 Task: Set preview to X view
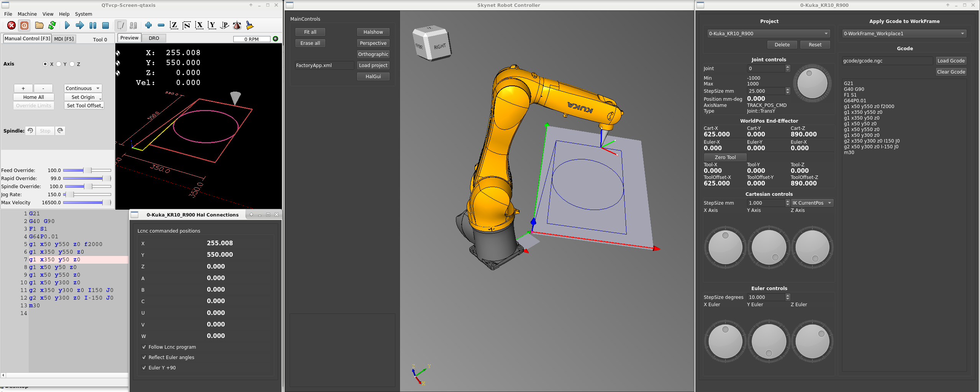coord(199,25)
